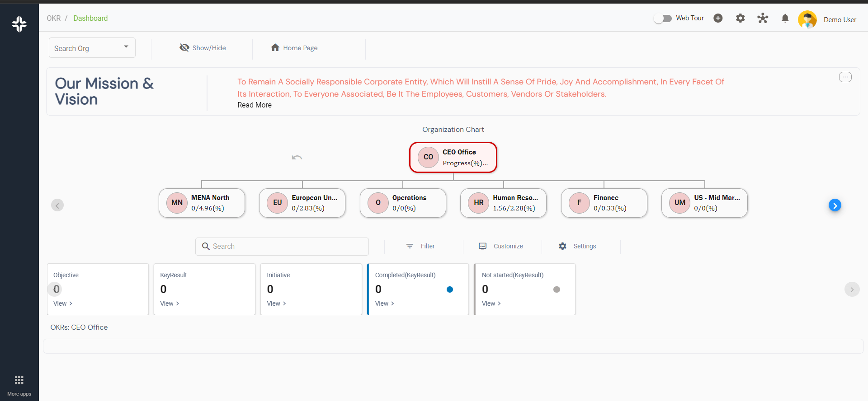The width and height of the screenshot is (868, 401).
Task: Expand mission panel ellipsis menu
Action: coord(845,77)
